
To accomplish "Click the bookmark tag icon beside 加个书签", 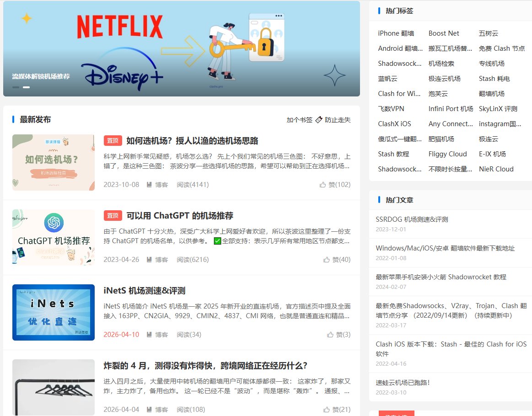I will [x=318, y=120].
